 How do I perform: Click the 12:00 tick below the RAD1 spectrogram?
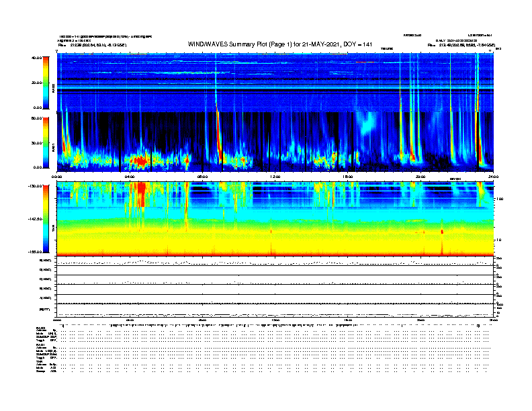click(275, 177)
